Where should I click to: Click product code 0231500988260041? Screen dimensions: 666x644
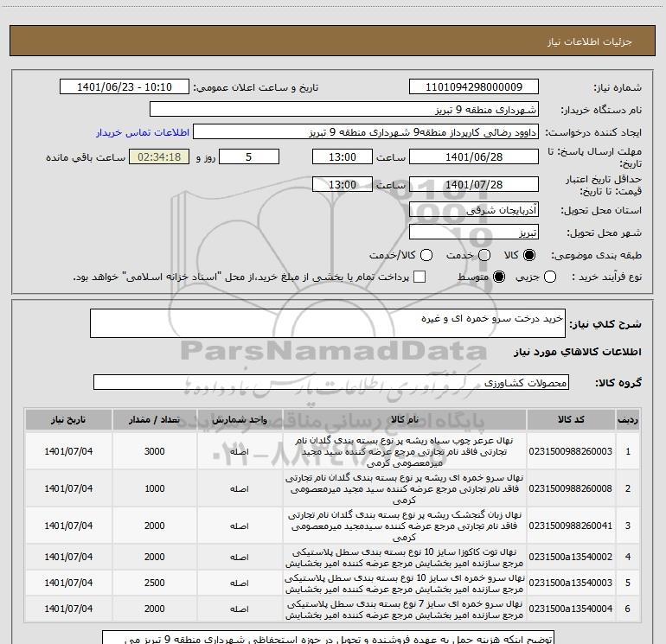[571, 526]
